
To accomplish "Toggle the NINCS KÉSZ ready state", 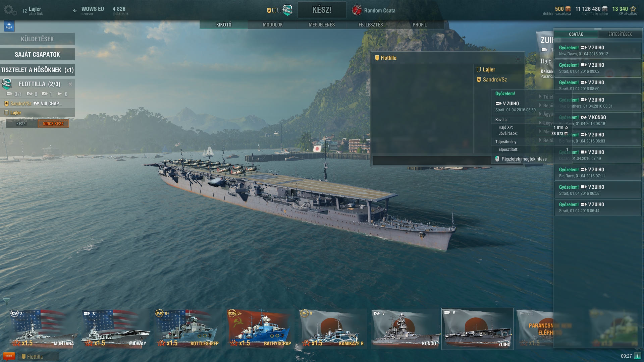I will pos(53,124).
